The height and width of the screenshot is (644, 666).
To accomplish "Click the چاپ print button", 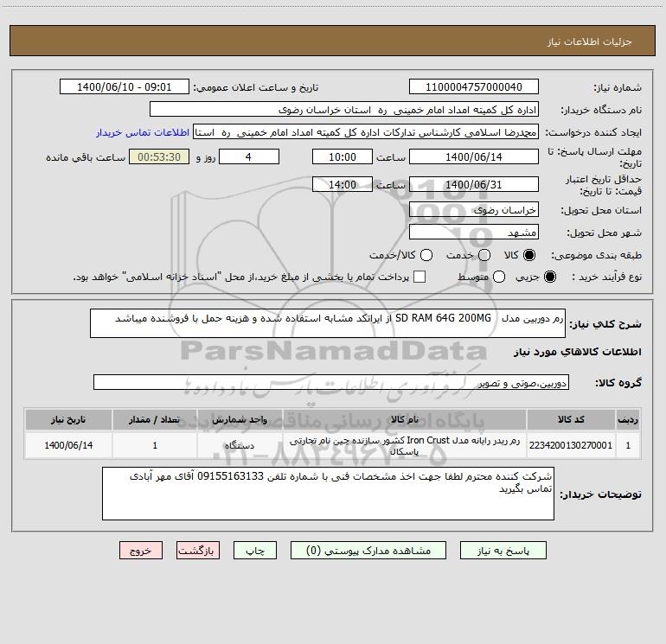I will pos(255,551).
